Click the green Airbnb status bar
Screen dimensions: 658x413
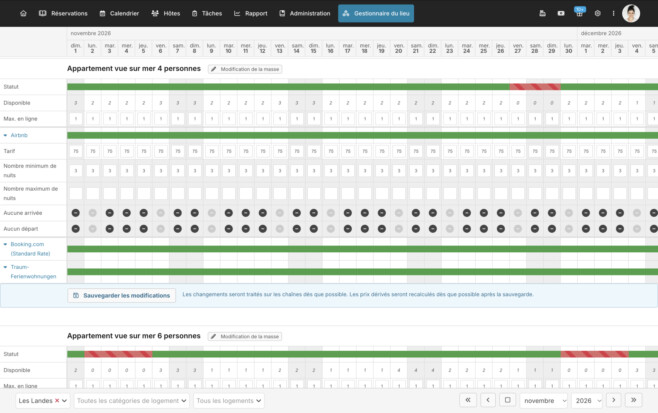(363, 135)
